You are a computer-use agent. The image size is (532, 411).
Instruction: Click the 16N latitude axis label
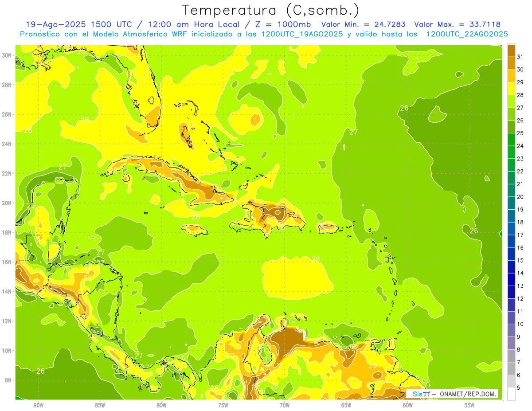[6, 262]
